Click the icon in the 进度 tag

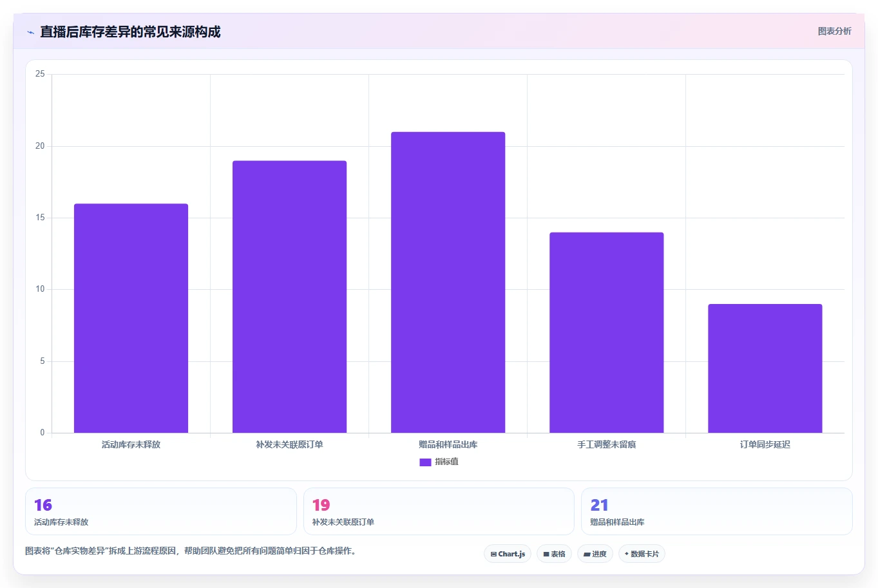(587, 554)
